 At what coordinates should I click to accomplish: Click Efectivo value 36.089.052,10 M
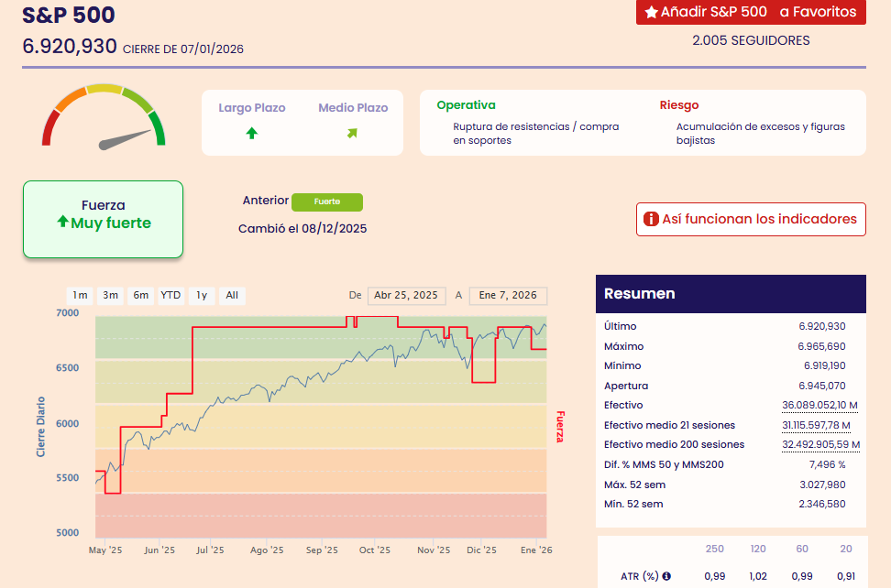pyautogui.click(x=820, y=405)
